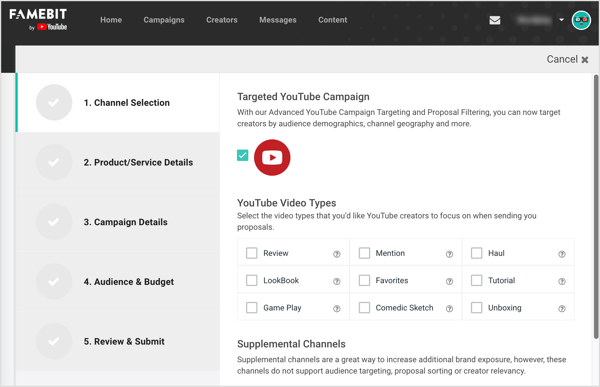Screen dimensions: 600x387
Task: Open the Campaigns menu
Action: tap(164, 20)
